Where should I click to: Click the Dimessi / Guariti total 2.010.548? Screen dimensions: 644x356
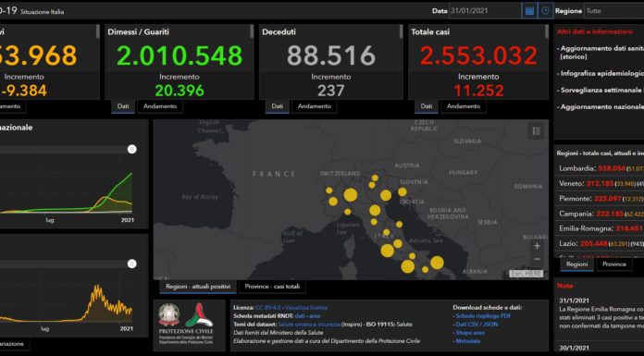point(180,55)
